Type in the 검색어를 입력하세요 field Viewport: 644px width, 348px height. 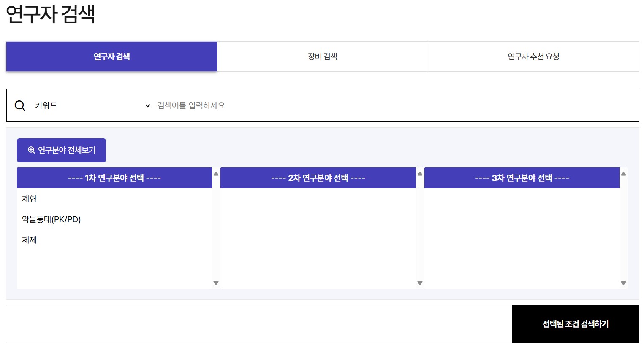coord(393,105)
